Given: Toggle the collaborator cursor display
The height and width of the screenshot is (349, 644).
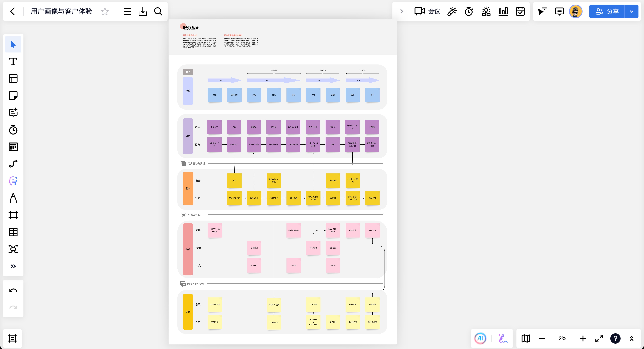Looking at the screenshot, I should coord(542,11).
